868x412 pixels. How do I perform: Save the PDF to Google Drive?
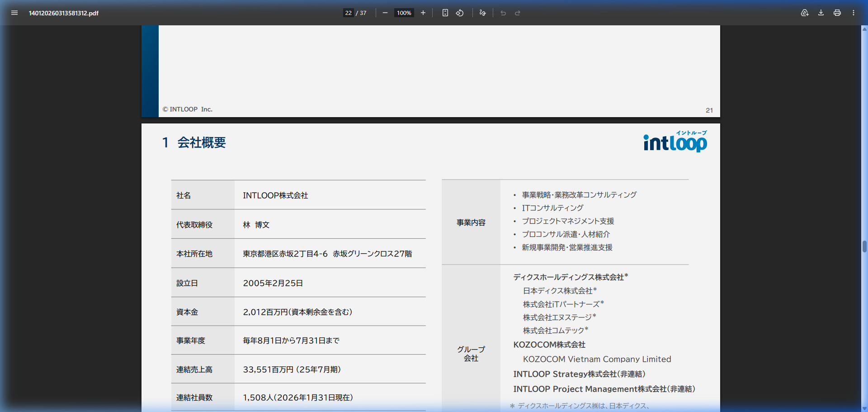[804, 13]
